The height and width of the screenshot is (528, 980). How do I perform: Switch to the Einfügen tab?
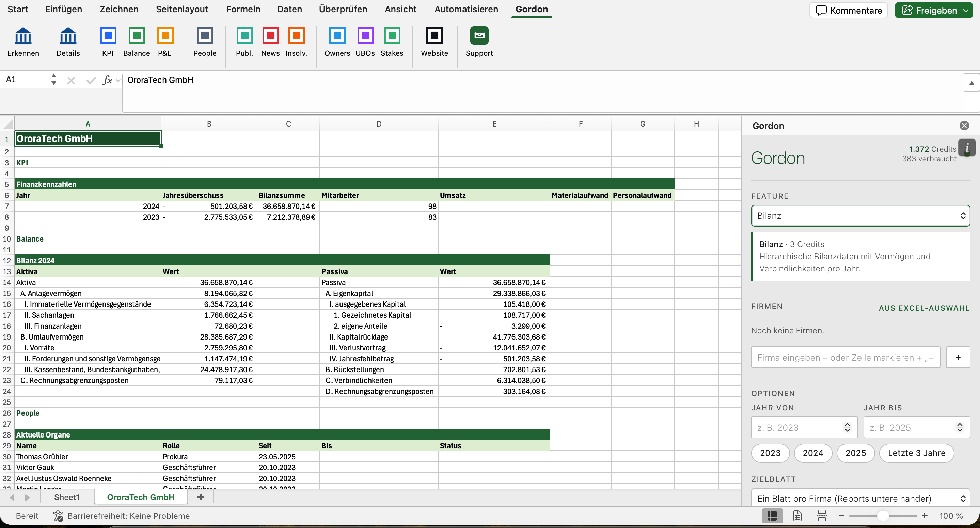click(x=64, y=9)
